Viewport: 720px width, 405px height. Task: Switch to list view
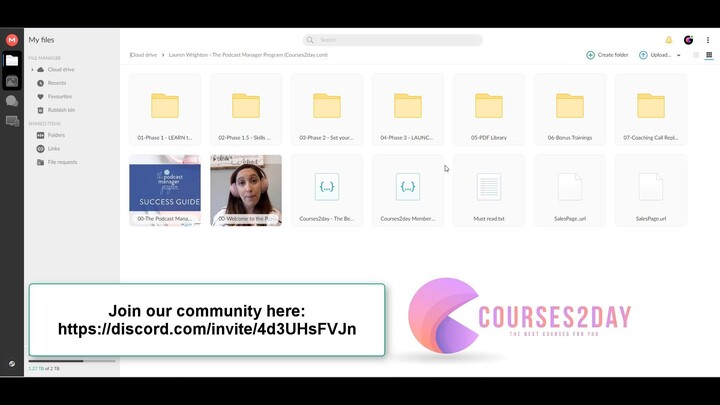[x=696, y=55]
